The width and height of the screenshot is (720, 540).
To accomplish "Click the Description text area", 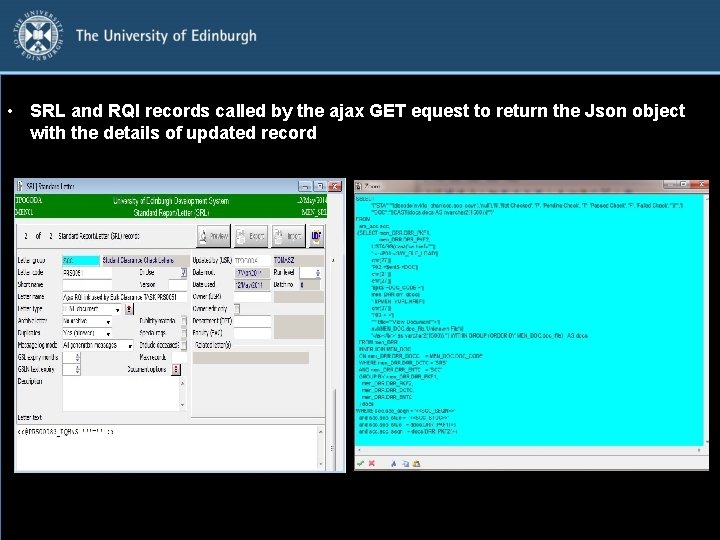I will (120, 394).
